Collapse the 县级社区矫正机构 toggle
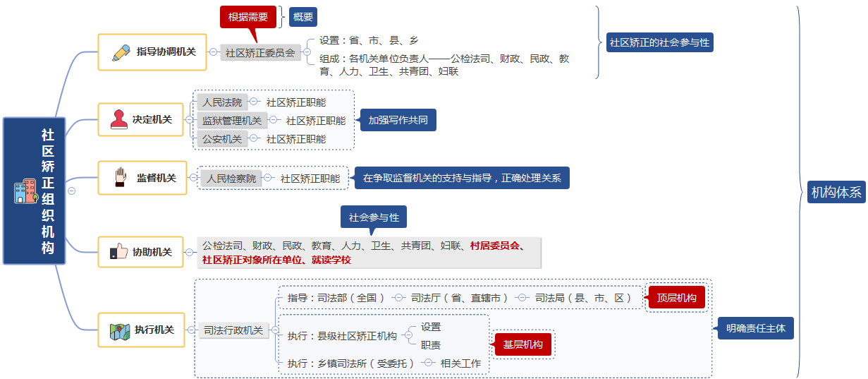Viewport: 868px width, 379px height. point(408,336)
